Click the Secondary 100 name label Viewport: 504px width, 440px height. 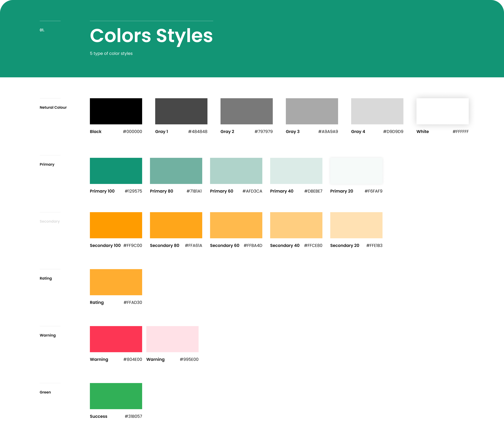point(105,246)
